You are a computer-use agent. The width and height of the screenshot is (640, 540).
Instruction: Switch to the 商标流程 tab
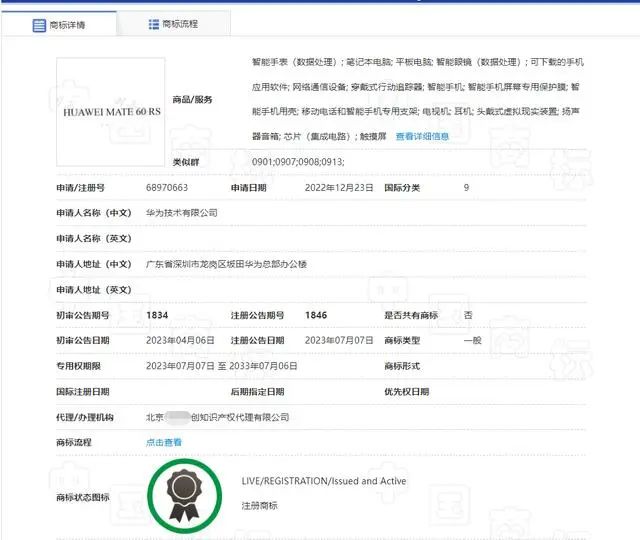point(173,24)
